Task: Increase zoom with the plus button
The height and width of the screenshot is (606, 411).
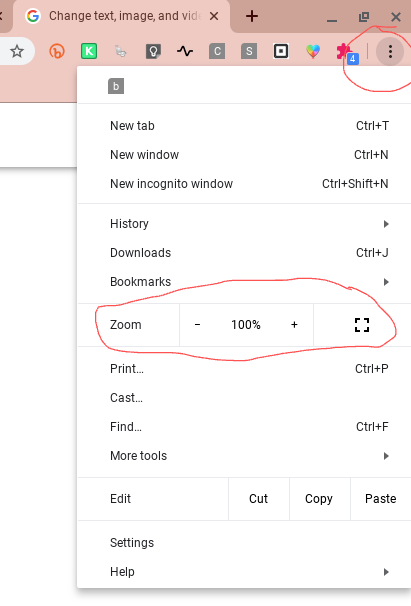Action: coord(294,325)
